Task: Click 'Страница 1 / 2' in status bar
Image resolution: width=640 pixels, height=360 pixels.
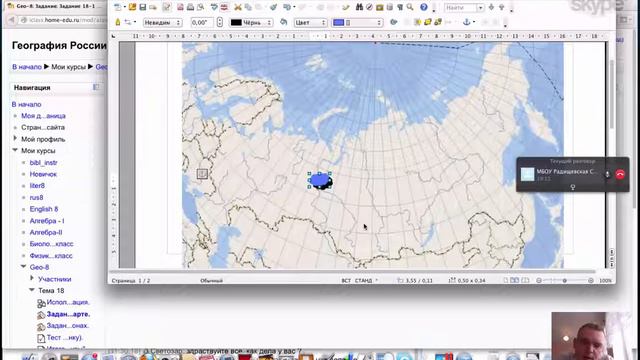Action: click(131, 280)
